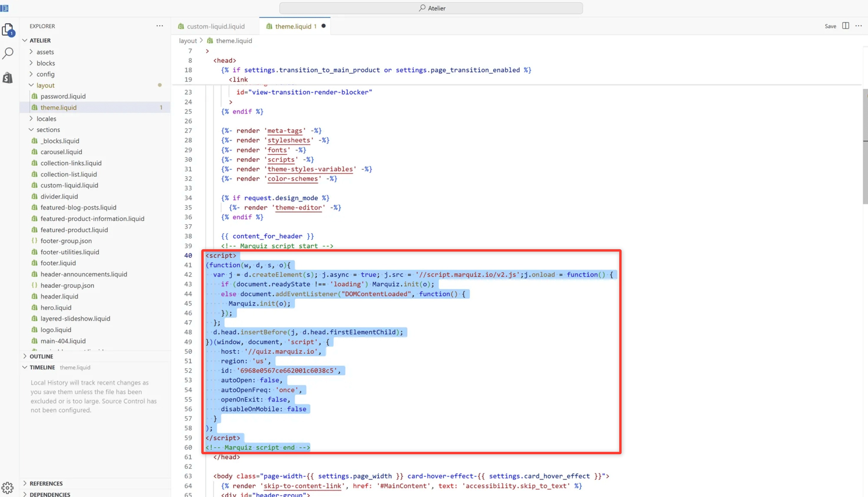The image size is (868, 497).
Task: Click the editor vertical scrollbar thumb
Action: tap(865, 147)
